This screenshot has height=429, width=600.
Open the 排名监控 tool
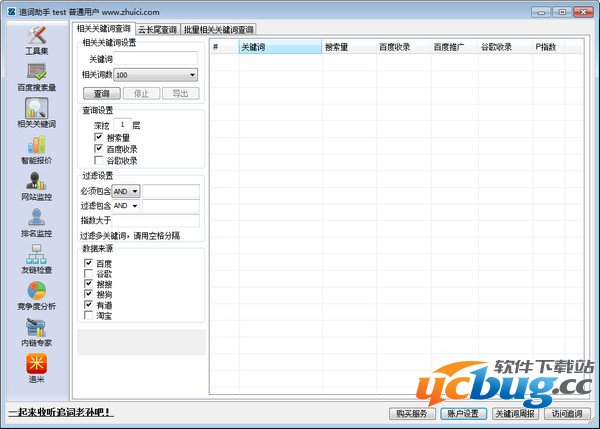37,221
